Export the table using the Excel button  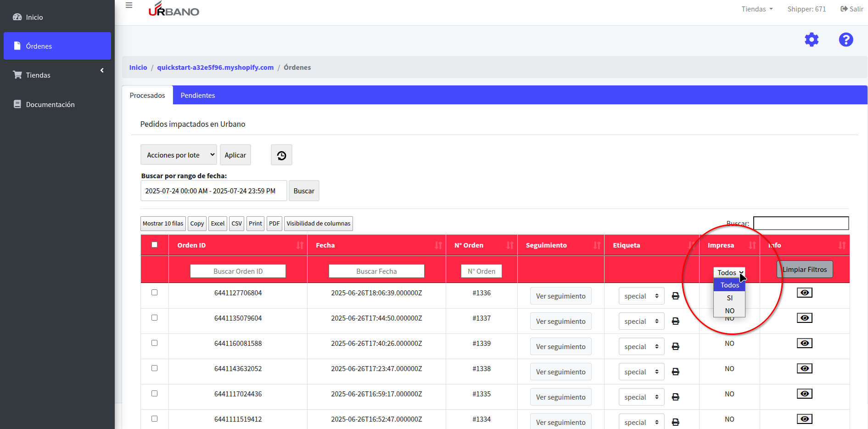(x=218, y=224)
